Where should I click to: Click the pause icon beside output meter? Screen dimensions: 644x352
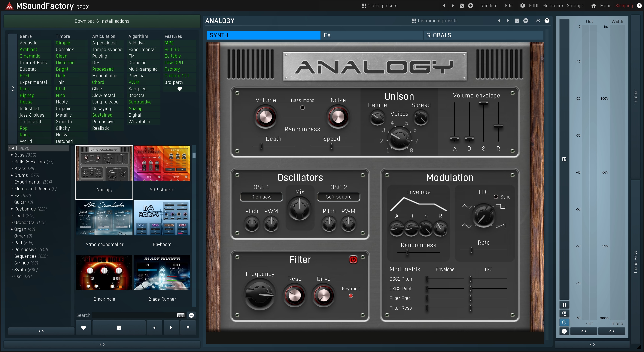(x=564, y=305)
